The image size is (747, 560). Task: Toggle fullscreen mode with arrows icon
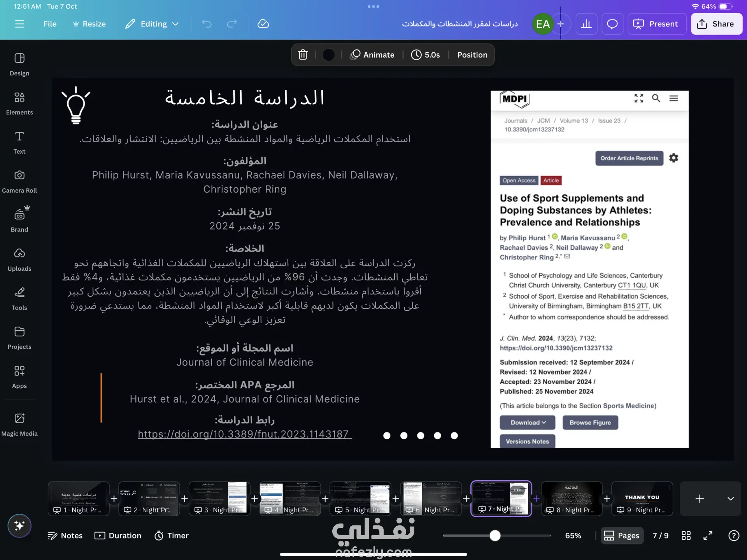pyautogui.click(x=708, y=535)
